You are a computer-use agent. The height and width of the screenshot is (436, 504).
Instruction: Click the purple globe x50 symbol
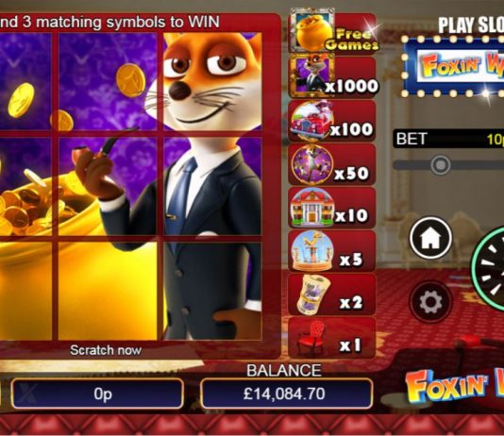tap(311, 164)
